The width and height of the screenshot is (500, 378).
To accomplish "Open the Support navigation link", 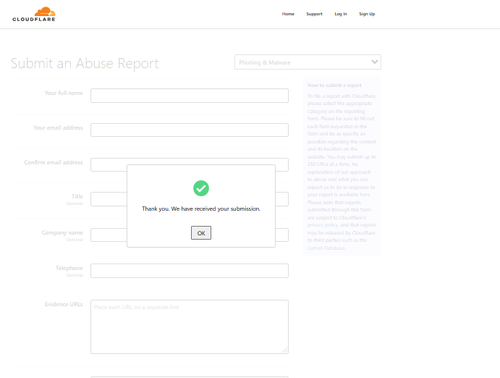I will pos(314,14).
